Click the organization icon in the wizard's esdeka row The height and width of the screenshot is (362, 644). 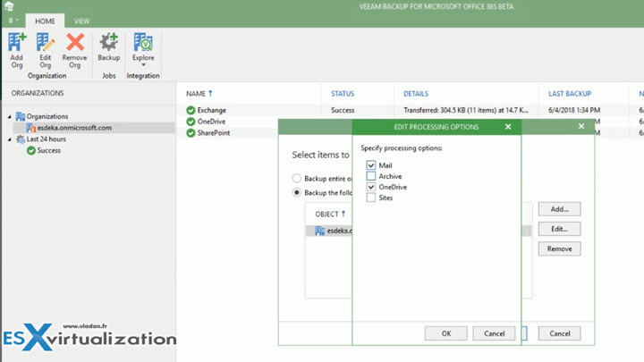(x=320, y=231)
